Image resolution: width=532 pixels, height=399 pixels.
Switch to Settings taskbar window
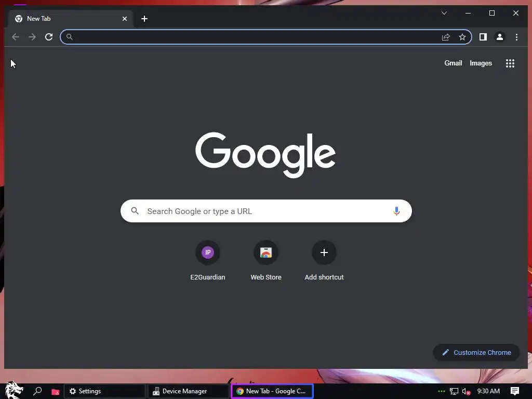(105, 391)
